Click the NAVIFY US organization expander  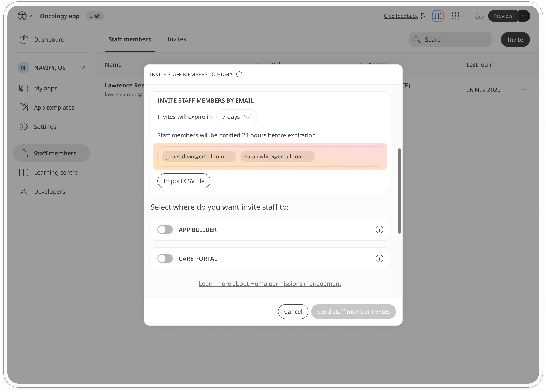[83, 67]
